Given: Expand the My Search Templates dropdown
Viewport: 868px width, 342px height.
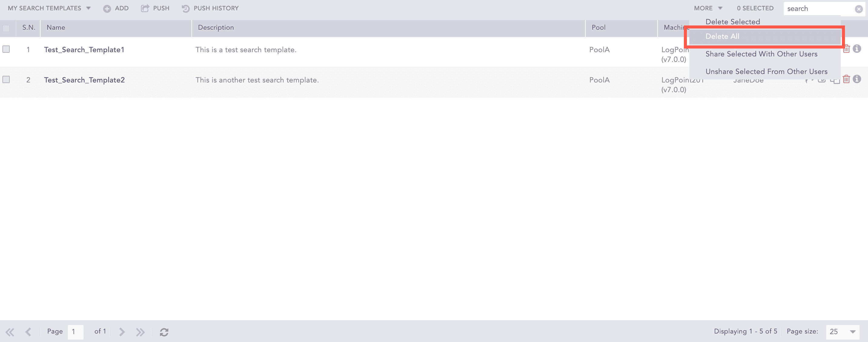Looking at the screenshot, I should (x=49, y=8).
